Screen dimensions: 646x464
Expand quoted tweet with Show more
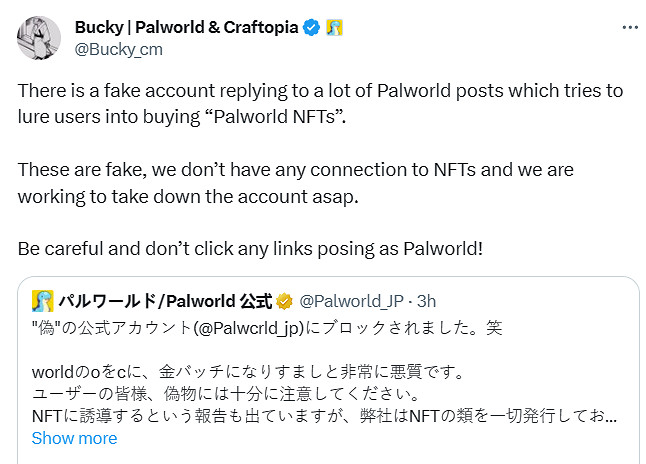pyautogui.click(x=74, y=438)
